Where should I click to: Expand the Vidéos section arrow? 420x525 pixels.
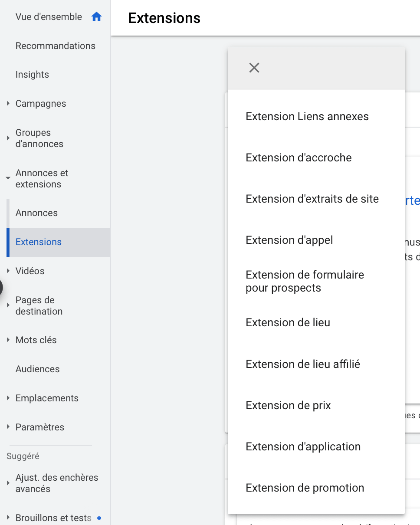(8, 271)
